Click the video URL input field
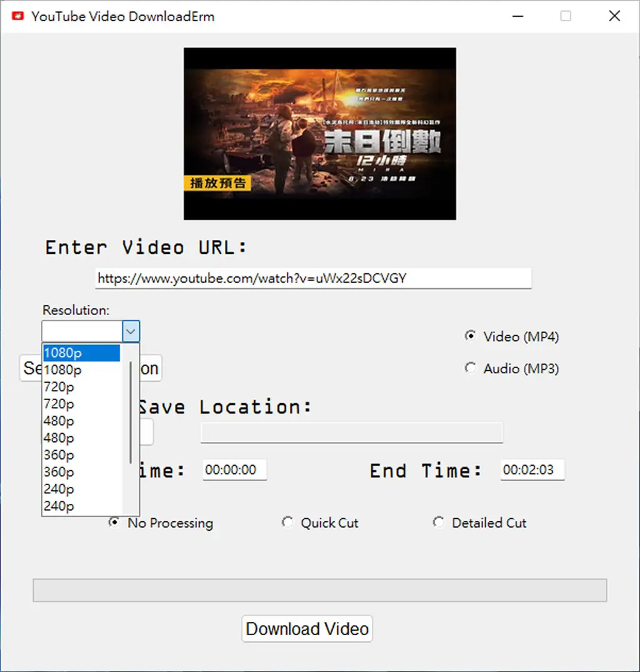 (313, 279)
